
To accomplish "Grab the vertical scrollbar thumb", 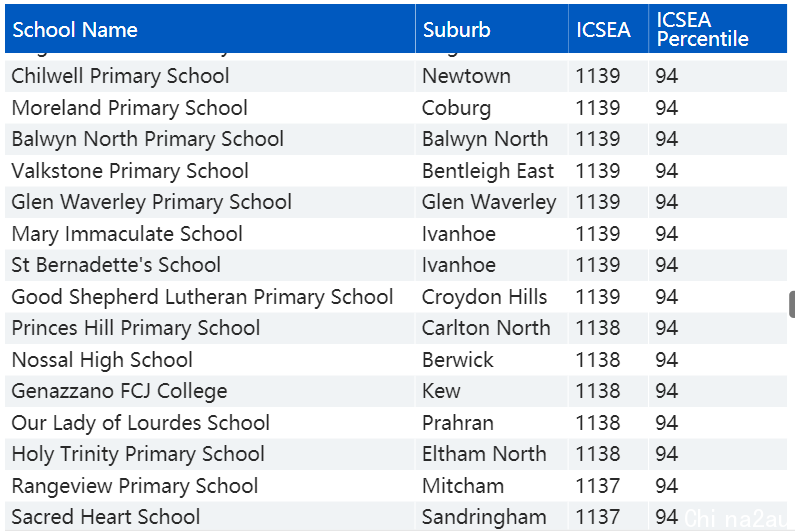I will pos(792,304).
